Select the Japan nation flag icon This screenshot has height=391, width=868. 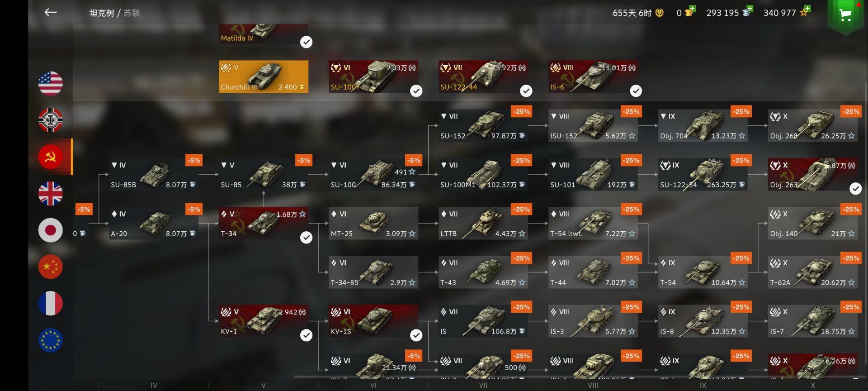tap(50, 230)
